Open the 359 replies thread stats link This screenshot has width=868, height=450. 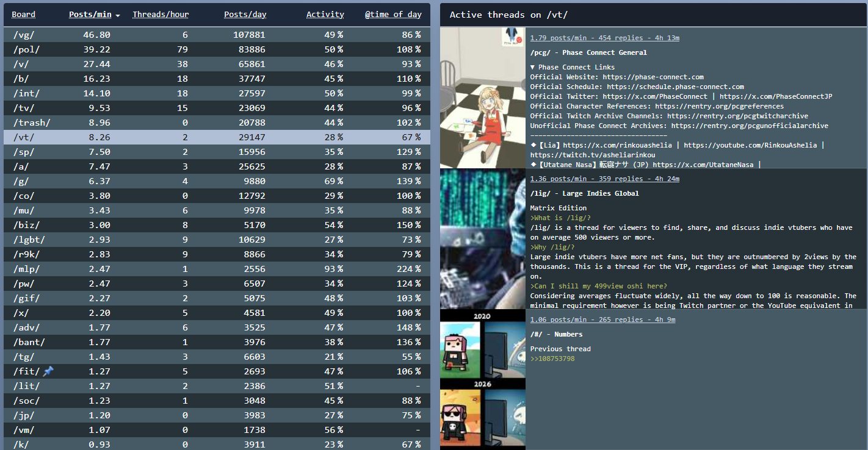point(605,179)
